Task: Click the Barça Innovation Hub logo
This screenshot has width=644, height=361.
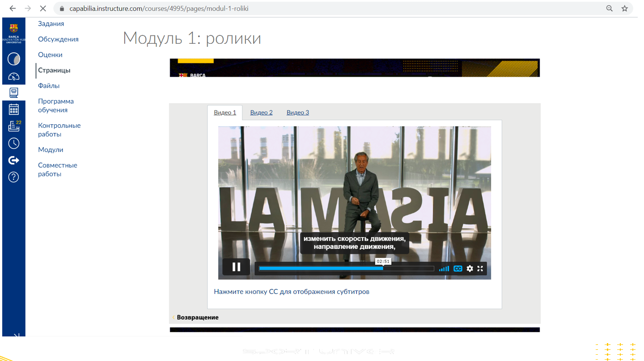Action: click(14, 34)
